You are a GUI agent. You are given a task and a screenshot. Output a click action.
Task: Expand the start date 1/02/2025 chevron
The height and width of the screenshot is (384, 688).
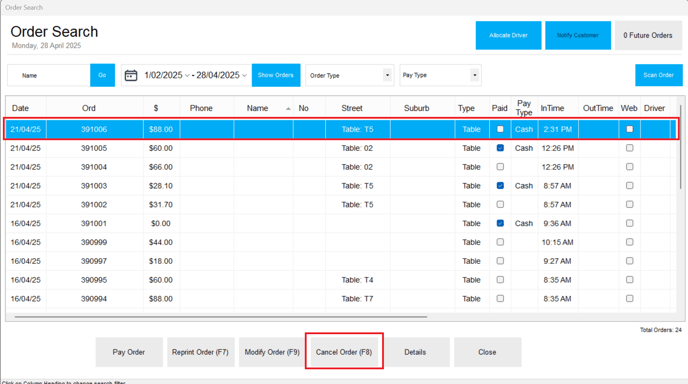pyautogui.click(x=187, y=75)
